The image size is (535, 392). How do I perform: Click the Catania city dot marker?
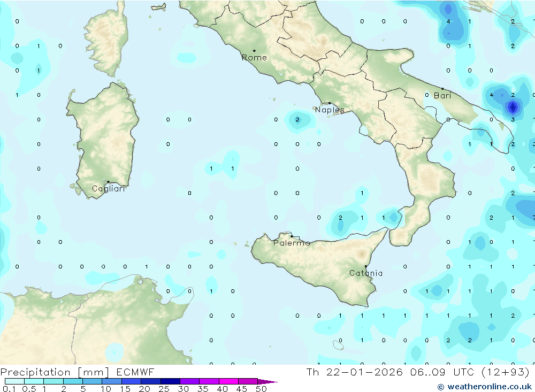(366, 266)
